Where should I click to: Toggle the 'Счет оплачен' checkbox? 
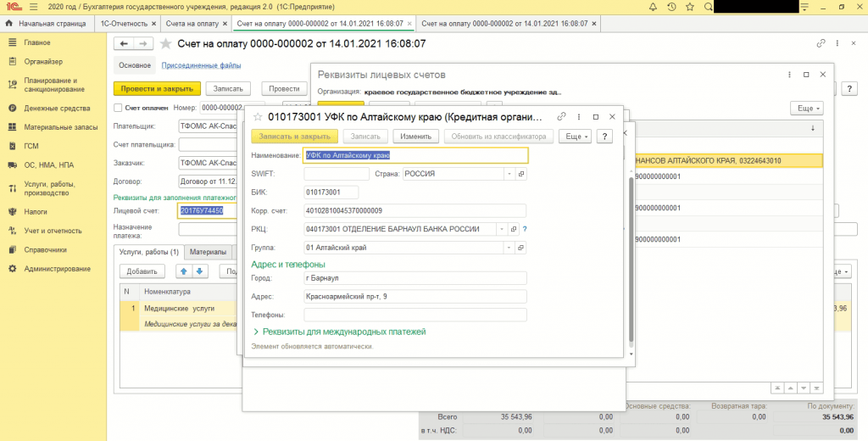[x=118, y=108]
